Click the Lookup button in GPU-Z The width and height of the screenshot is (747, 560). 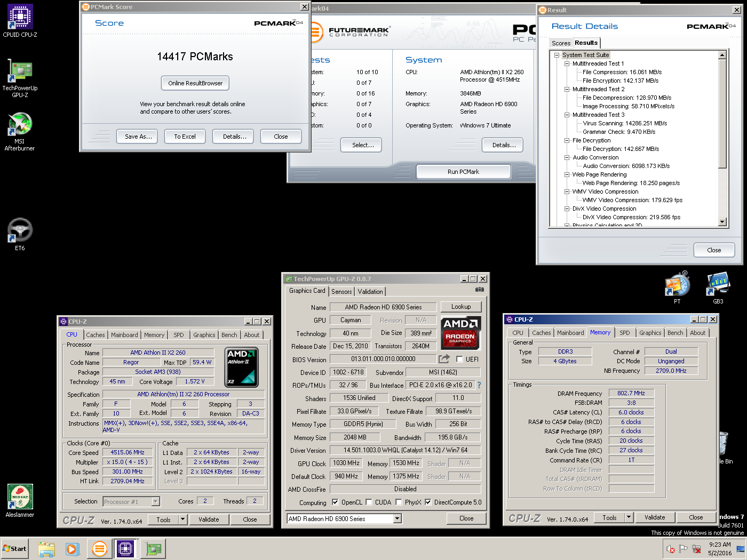pyautogui.click(x=461, y=307)
